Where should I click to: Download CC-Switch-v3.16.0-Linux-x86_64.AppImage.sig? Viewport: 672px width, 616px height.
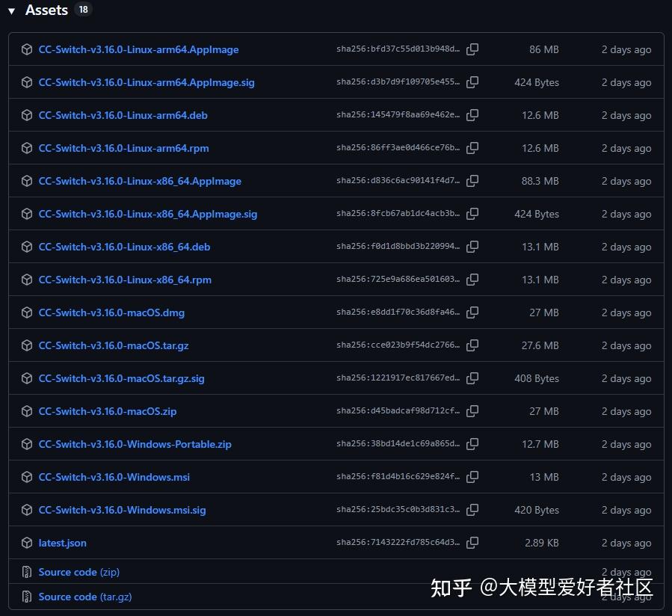148,214
